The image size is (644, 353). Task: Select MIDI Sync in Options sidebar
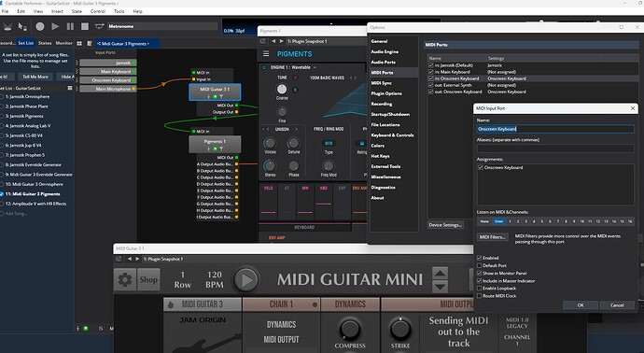pyautogui.click(x=381, y=83)
